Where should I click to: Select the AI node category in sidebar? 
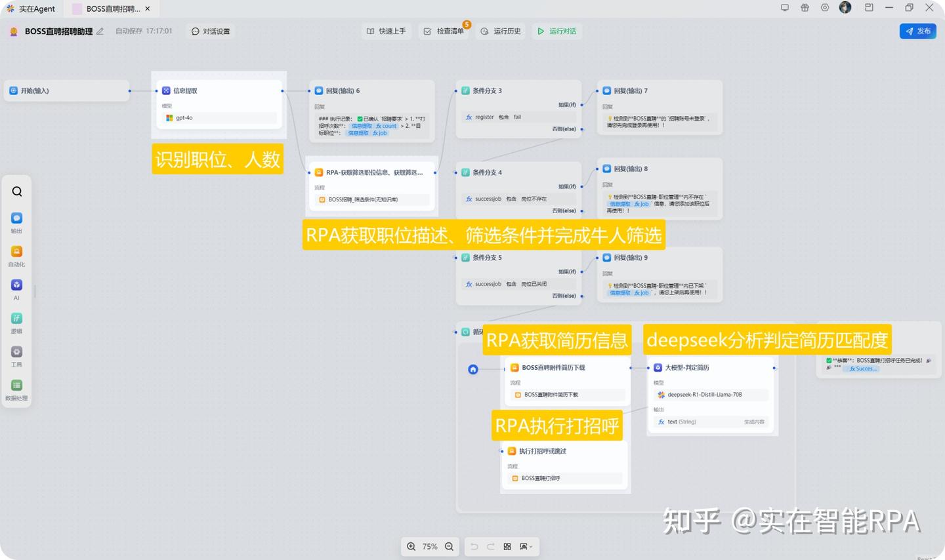tap(16, 289)
